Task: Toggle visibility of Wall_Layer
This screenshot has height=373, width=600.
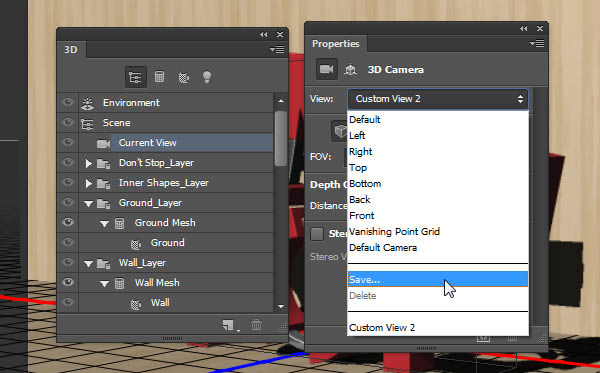Action: tap(68, 262)
